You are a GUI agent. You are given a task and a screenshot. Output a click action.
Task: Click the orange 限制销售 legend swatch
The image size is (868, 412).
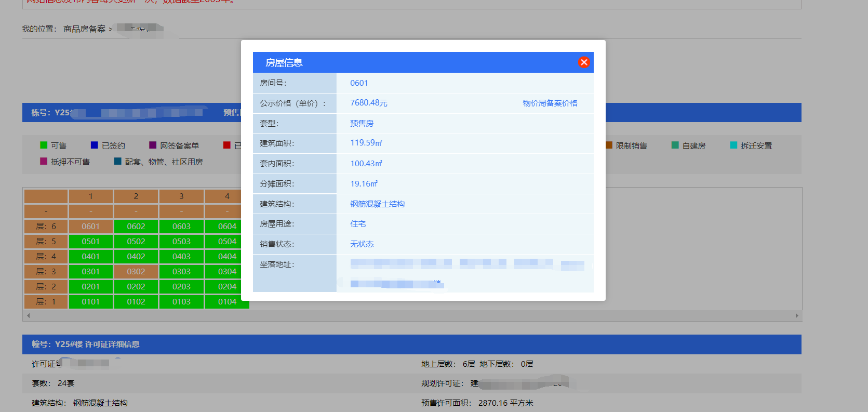[x=609, y=145]
